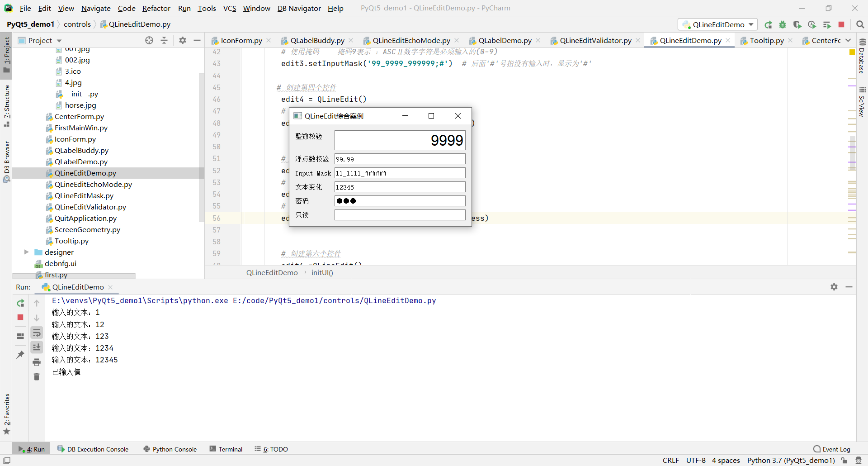Screen dimensions: 868x466
Task: Rerun QLineEditDemo in Run panel
Action: (20, 303)
